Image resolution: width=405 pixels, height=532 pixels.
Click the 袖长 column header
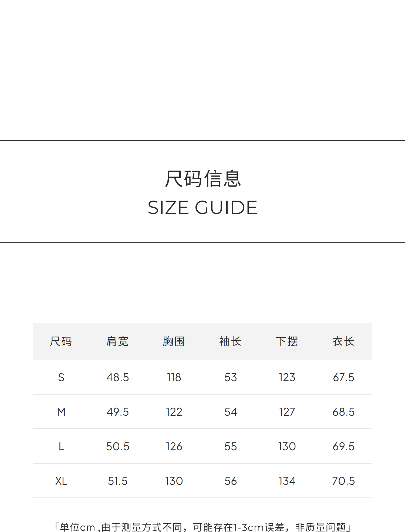230,341
